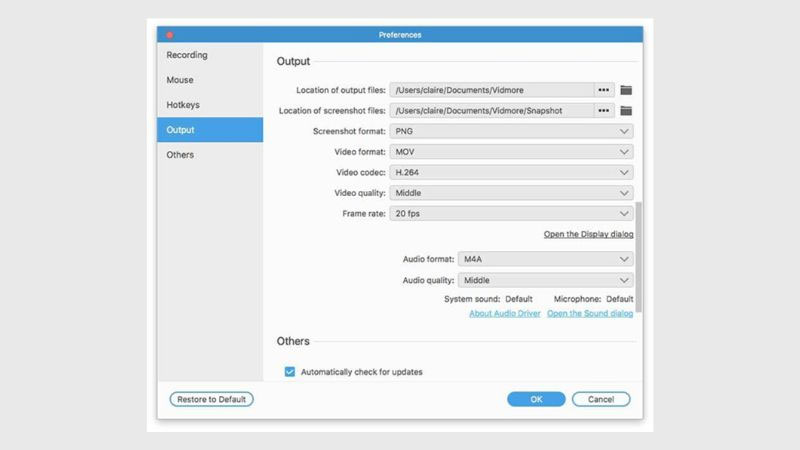The image size is (800, 450).
Task: Open the Video format dropdown
Action: (x=511, y=152)
